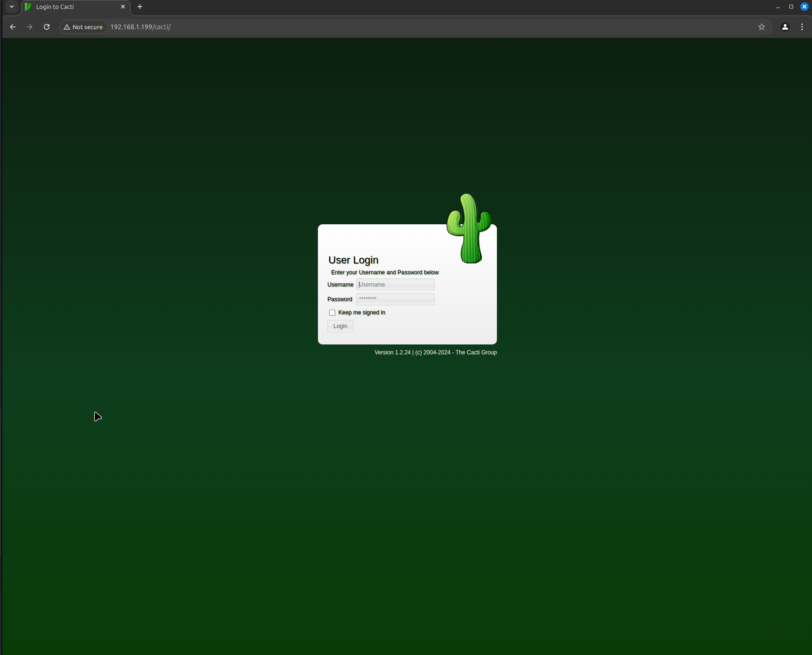The height and width of the screenshot is (655, 812).
Task: Close the browser window
Action: [804, 7]
